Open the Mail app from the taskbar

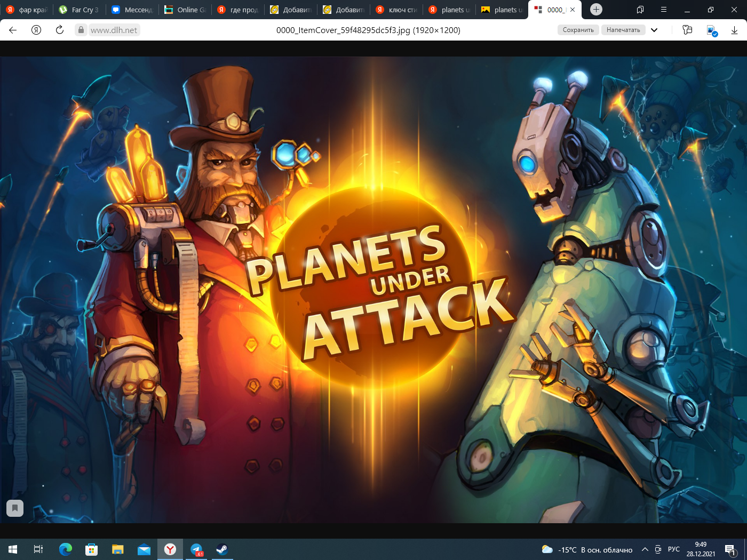click(x=144, y=549)
